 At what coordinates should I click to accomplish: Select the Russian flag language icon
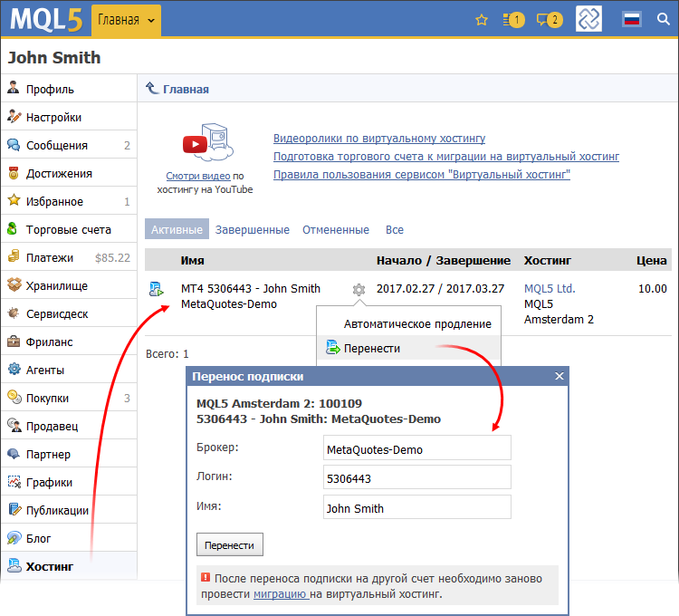point(632,19)
